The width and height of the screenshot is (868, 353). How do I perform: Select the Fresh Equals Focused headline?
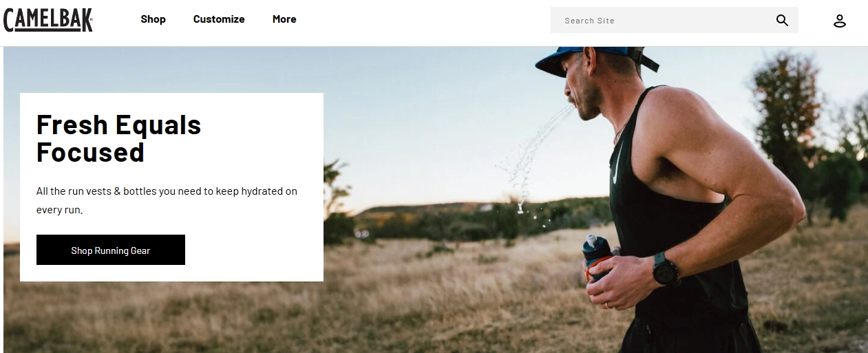click(x=118, y=138)
